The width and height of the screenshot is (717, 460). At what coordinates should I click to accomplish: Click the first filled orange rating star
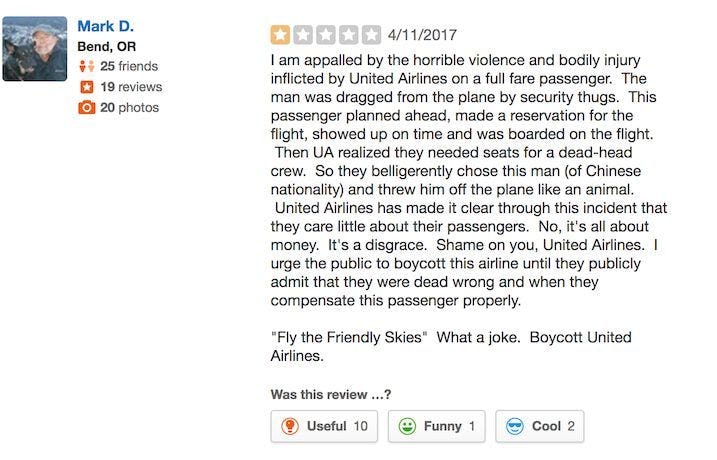(280, 35)
